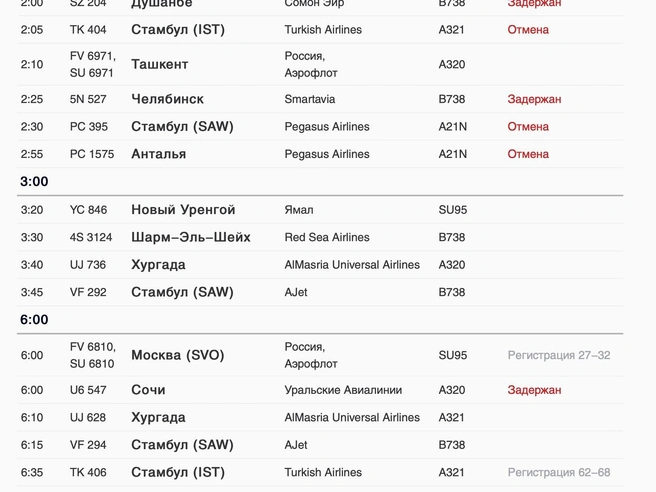Open Москва (SVO) flight at 6:00
This screenshot has width=656, height=492.
pyautogui.click(x=320, y=355)
